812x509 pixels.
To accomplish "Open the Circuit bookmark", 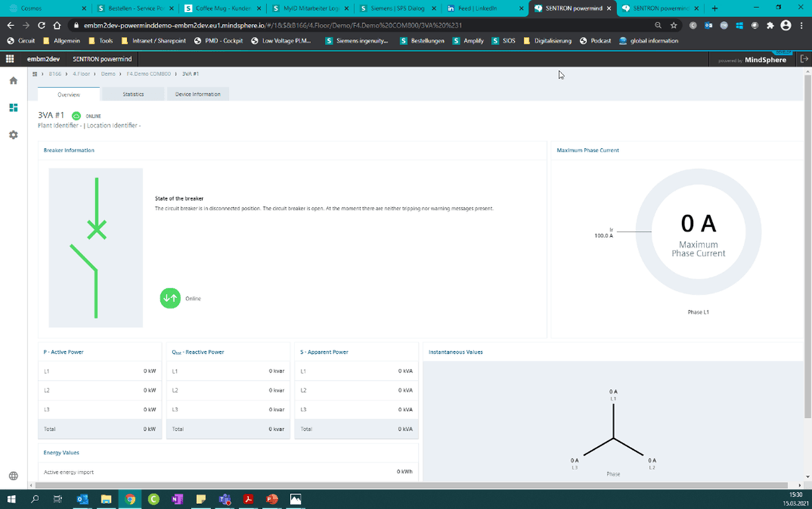I will (21, 41).
